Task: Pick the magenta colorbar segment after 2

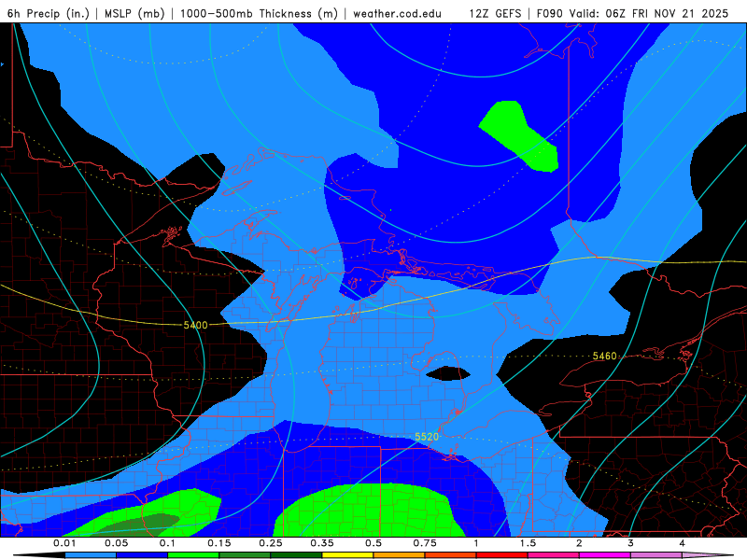Action: (x=605, y=555)
